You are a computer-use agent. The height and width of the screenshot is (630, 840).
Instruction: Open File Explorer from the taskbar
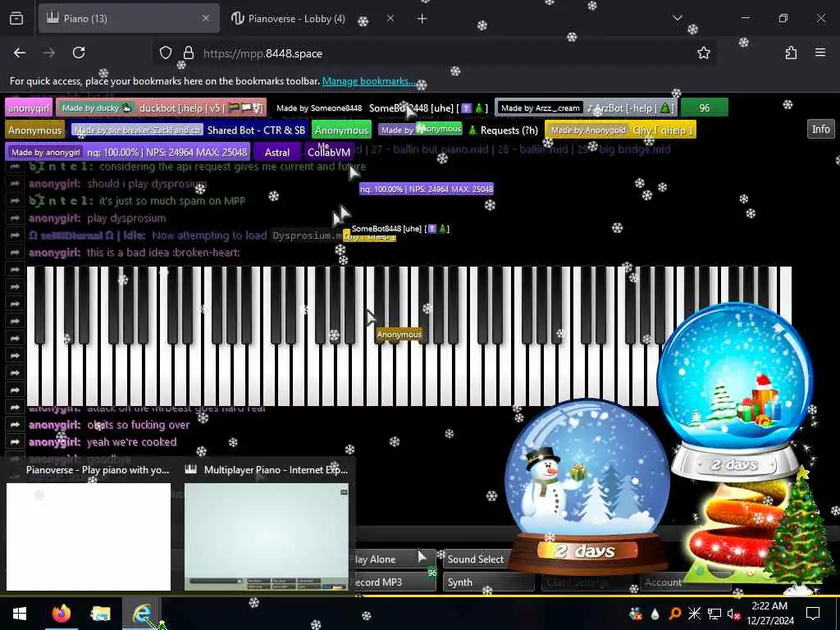click(x=100, y=614)
